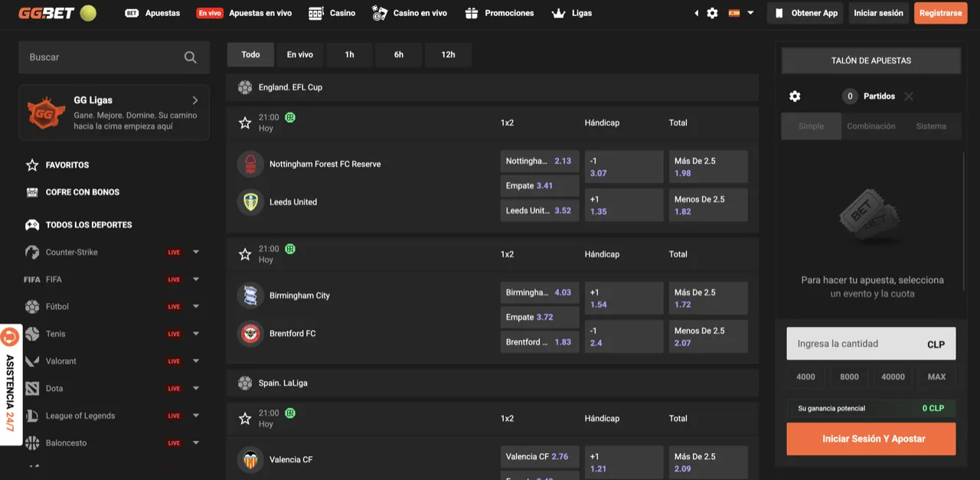The height and width of the screenshot is (480, 980).
Task: Expand the Valorant dropdown arrow
Action: click(196, 361)
